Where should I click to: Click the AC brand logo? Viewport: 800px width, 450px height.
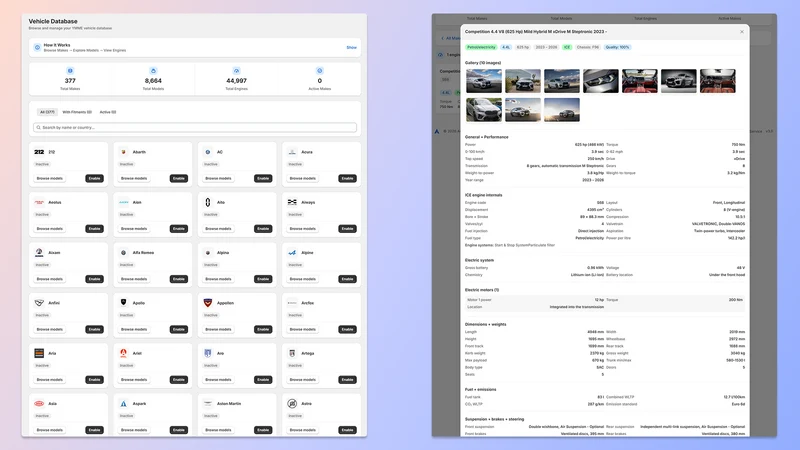pyautogui.click(x=208, y=152)
